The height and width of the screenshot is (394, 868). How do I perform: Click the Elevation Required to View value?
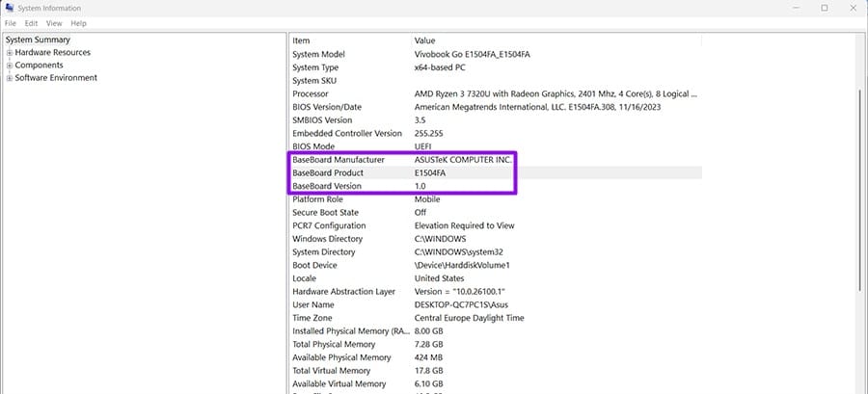pos(465,225)
